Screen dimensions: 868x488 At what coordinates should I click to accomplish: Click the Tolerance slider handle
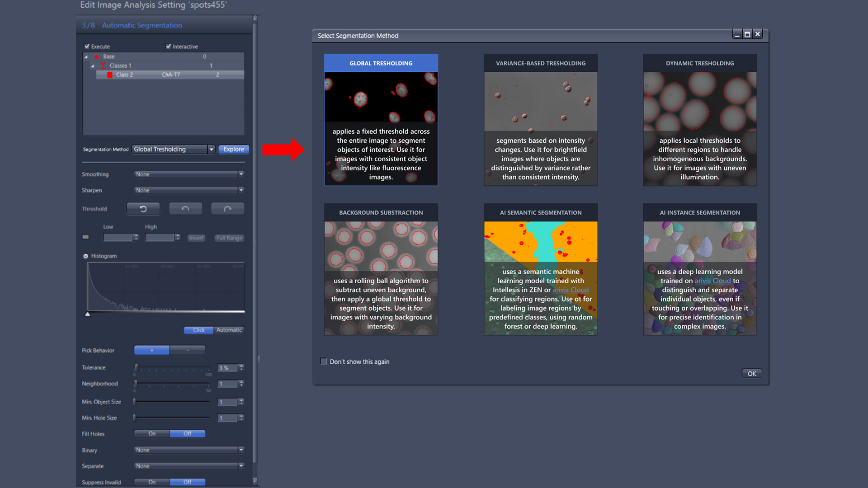(x=136, y=367)
